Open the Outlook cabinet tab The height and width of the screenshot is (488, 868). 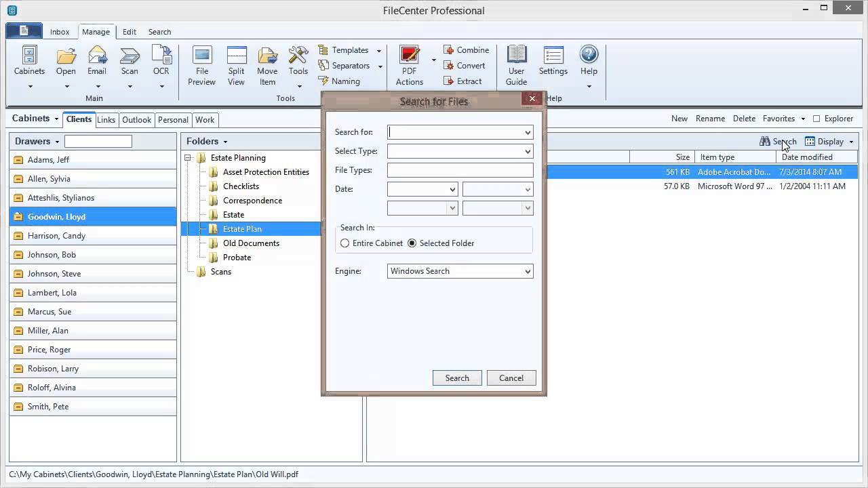coord(136,120)
